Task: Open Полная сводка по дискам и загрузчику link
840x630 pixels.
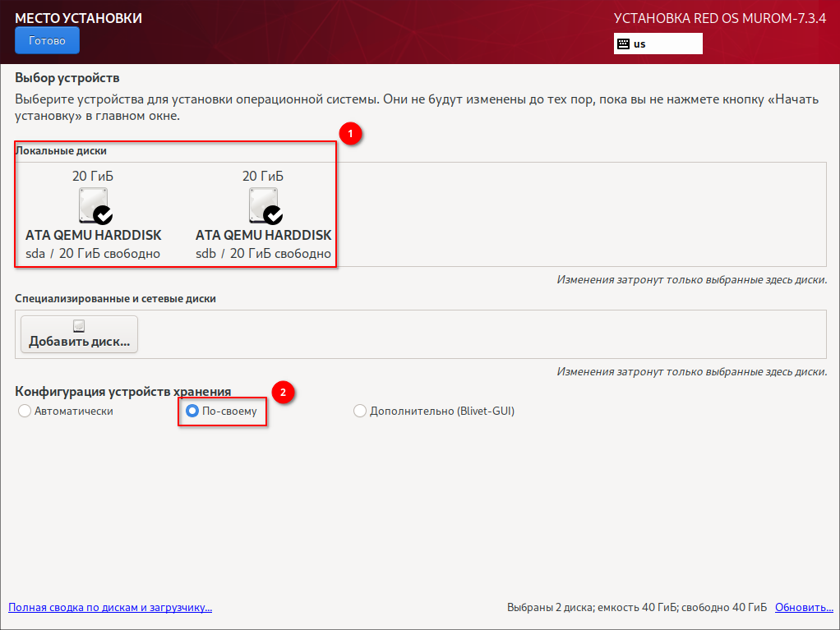Action: point(110,608)
